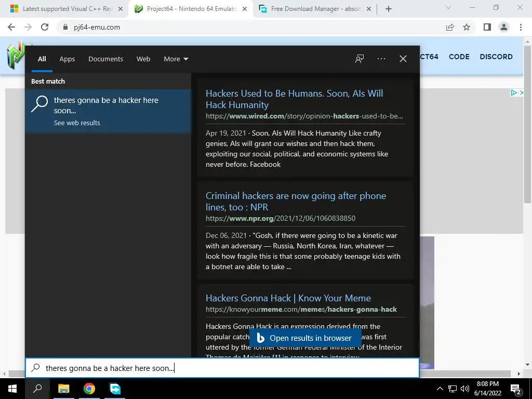The width and height of the screenshot is (532, 399).
Task: Open Chrome three-dot menu
Action: pyautogui.click(x=521, y=27)
